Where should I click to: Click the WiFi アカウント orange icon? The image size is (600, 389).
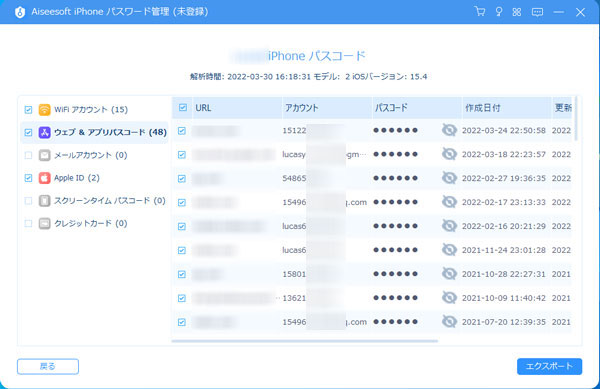(44, 110)
